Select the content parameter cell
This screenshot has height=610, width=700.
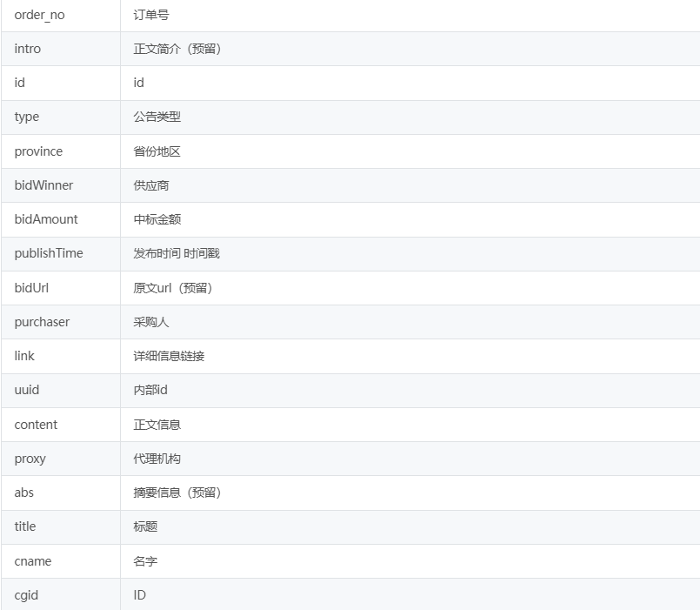pos(36,425)
